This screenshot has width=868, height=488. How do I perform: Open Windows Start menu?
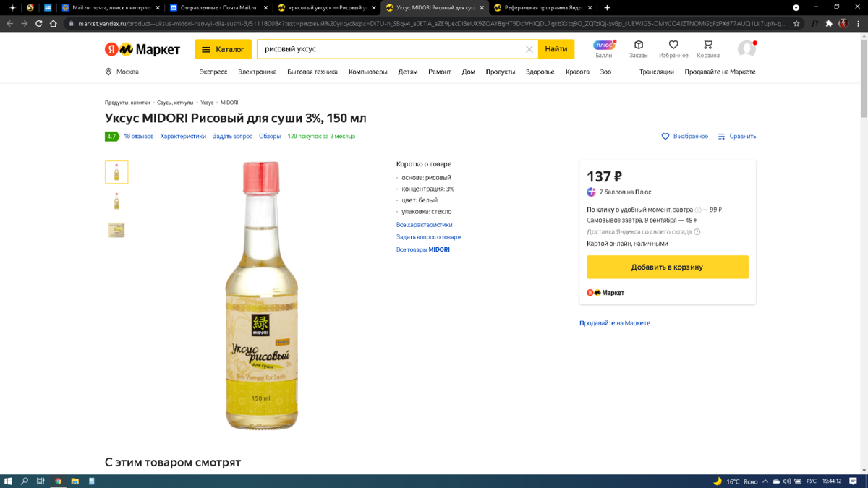click(8, 481)
